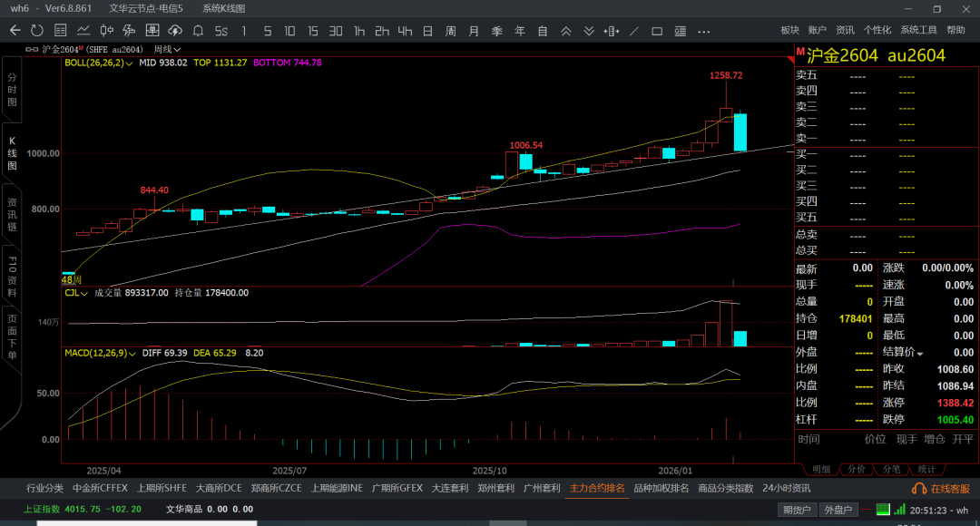980x526 pixels.
Task: Choose the 4h period
Action: click(405, 31)
